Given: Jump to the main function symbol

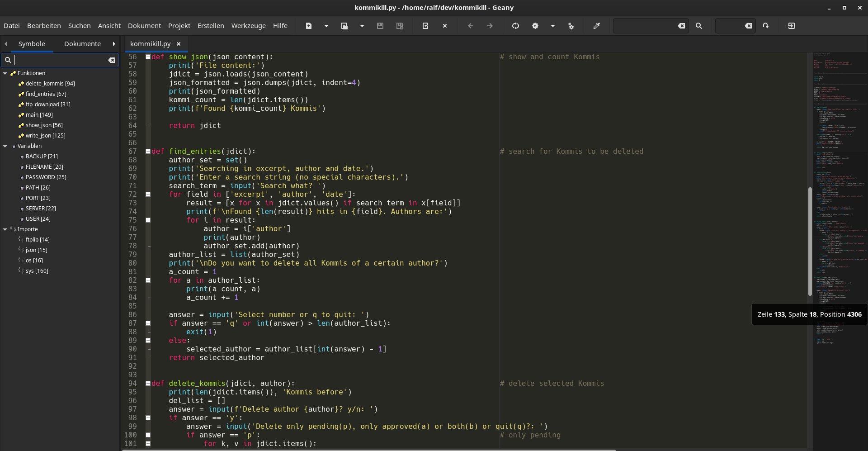Looking at the screenshot, I should coord(39,115).
